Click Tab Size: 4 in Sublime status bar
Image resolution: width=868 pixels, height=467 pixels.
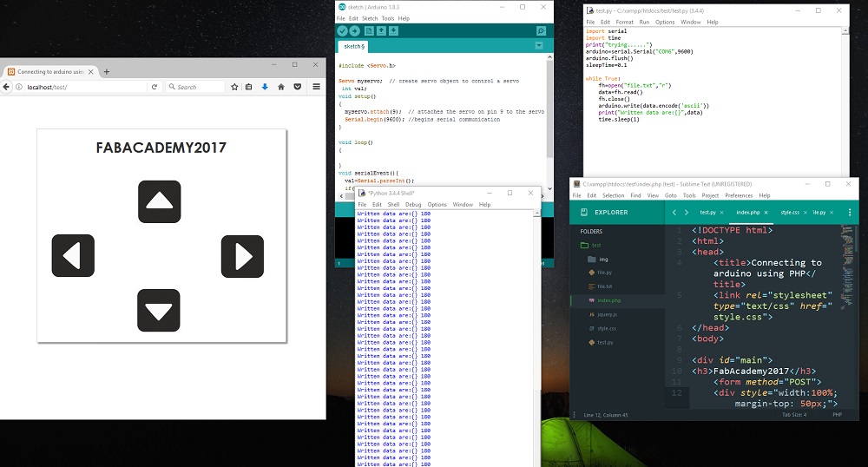click(794, 414)
